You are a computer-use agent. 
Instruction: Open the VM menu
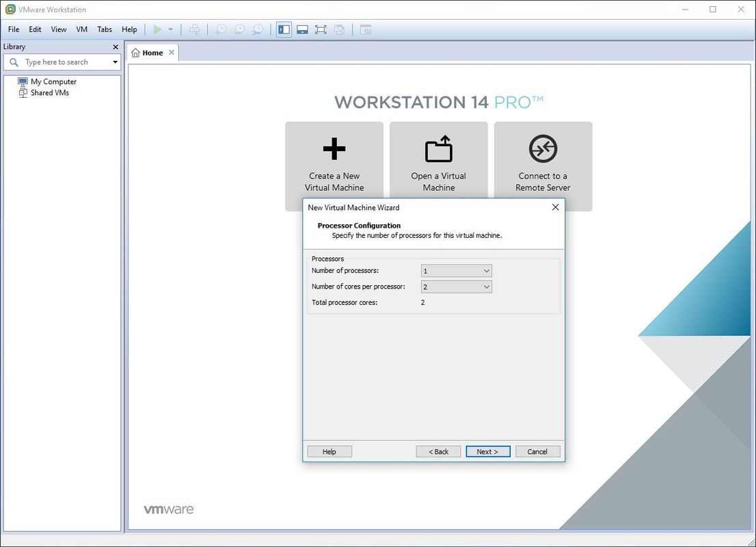tap(81, 29)
